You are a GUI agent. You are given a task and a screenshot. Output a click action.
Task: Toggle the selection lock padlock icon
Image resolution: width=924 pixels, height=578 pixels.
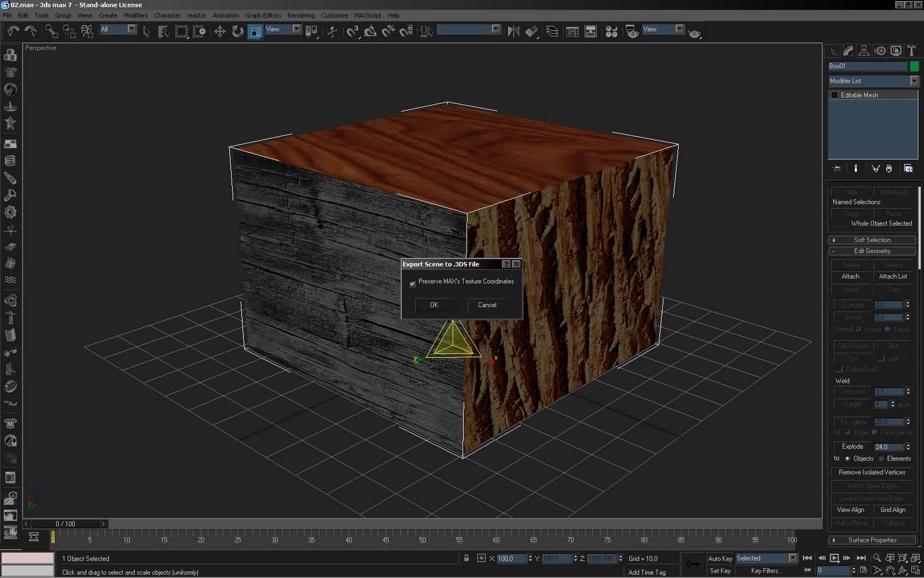tap(466, 558)
